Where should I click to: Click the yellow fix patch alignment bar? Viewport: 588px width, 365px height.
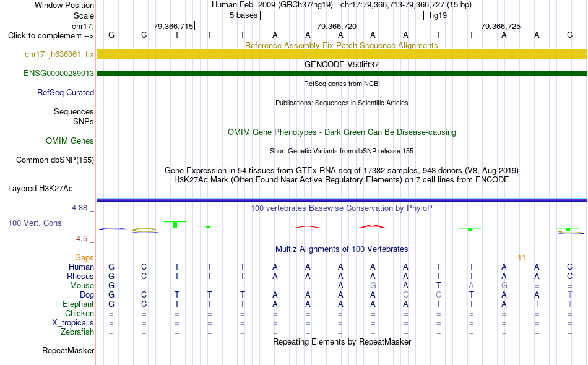click(x=342, y=54)
